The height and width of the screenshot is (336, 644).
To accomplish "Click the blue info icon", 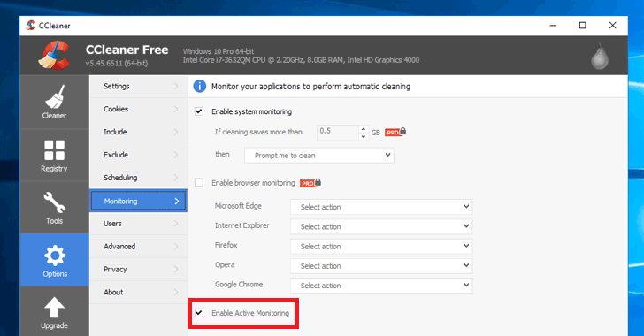I will (x=200, y=87).
